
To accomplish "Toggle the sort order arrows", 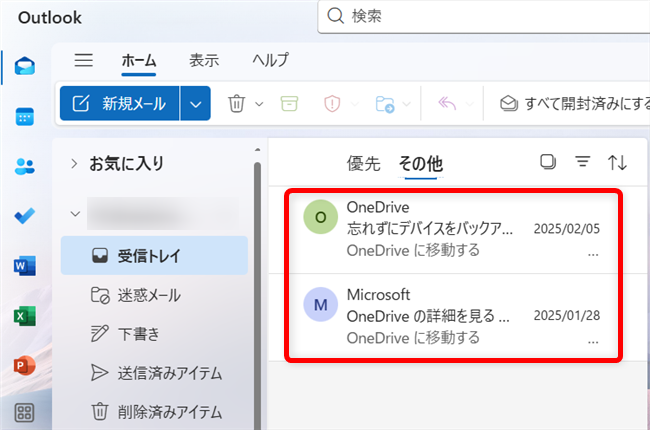I will point(618,162).
